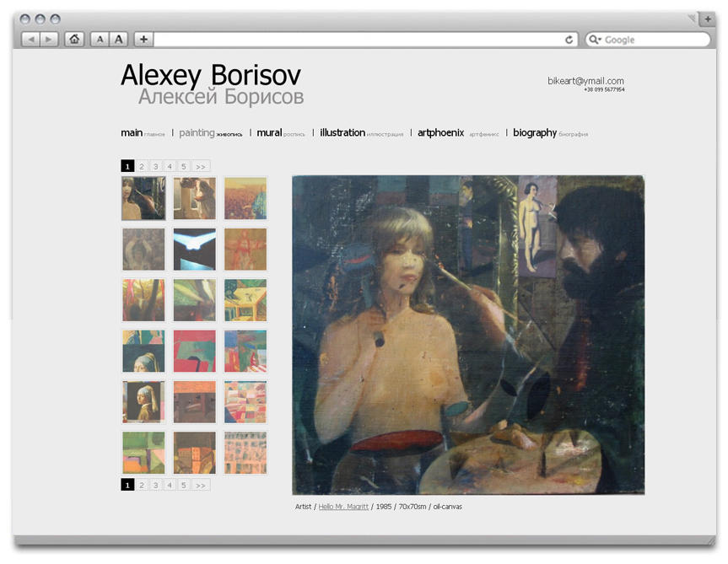Go to page 5 below the thumbnails

[x=183, y=485]
